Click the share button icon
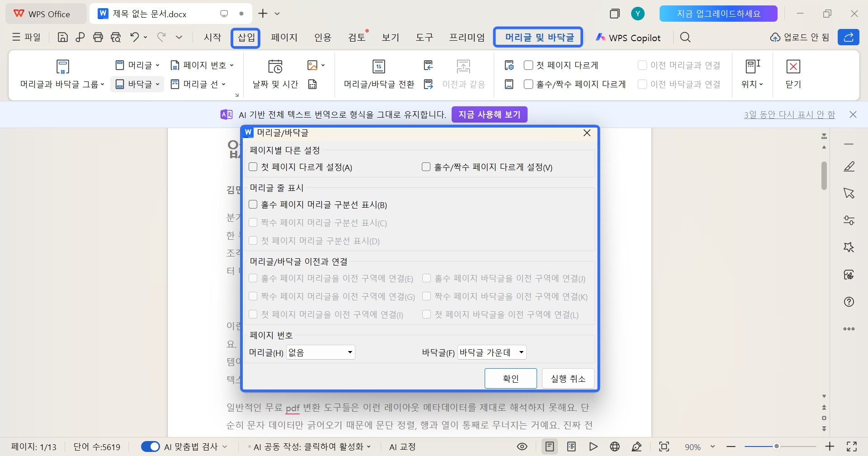868x456 pixels. point(849,37)
